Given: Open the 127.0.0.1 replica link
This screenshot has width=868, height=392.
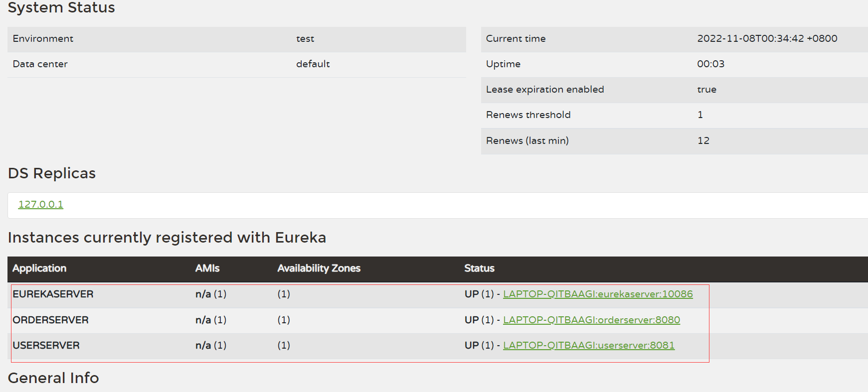Looking at the screenshot, I should coord(41,204).
